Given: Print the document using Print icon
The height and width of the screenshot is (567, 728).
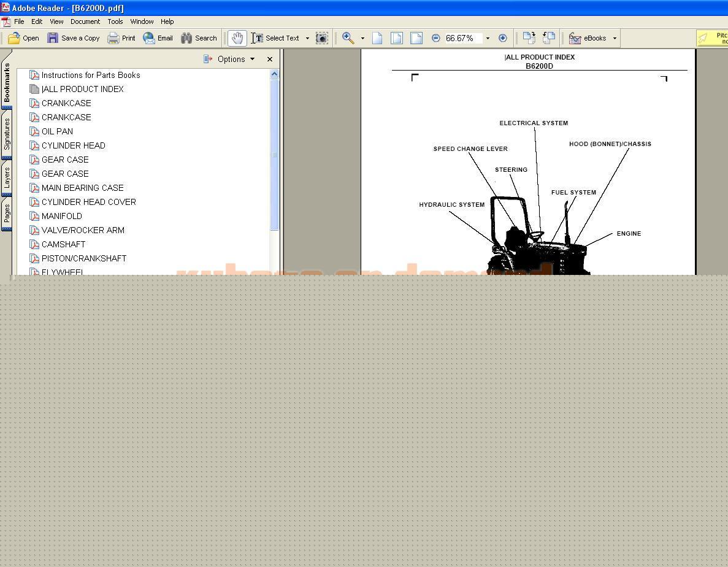Looking at the screenshot, I should point(113,38).
